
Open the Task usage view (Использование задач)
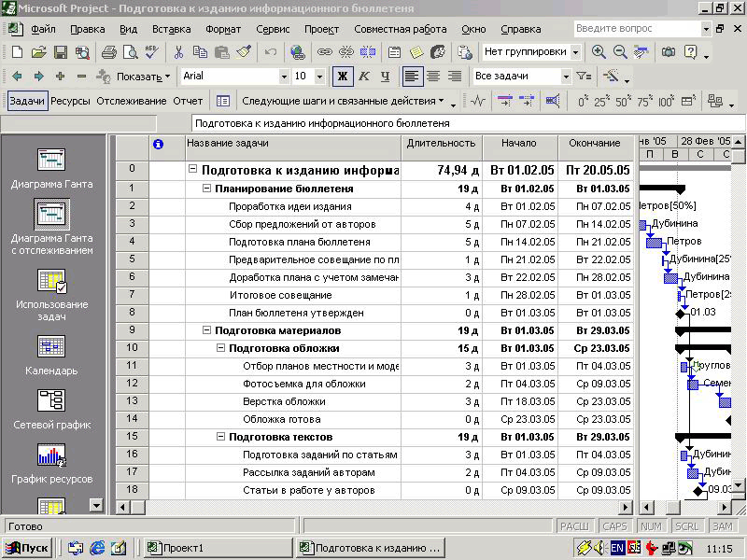[51, 295]
